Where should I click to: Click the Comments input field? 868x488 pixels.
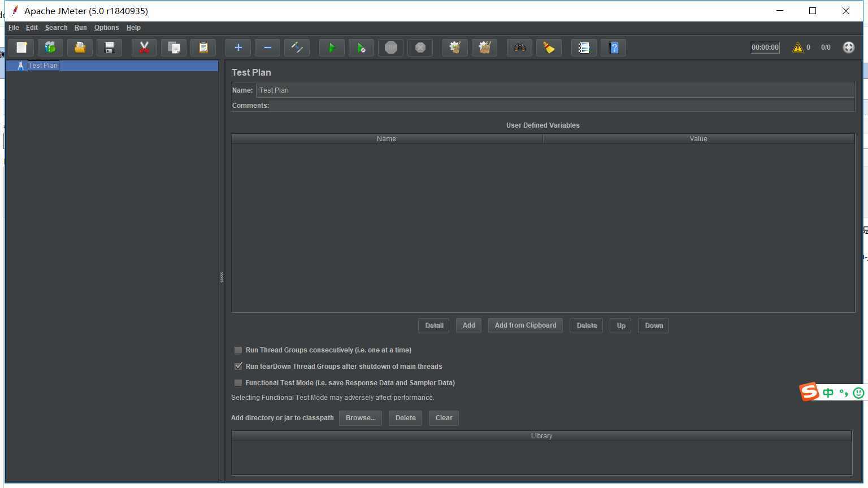tap(563, 106)
